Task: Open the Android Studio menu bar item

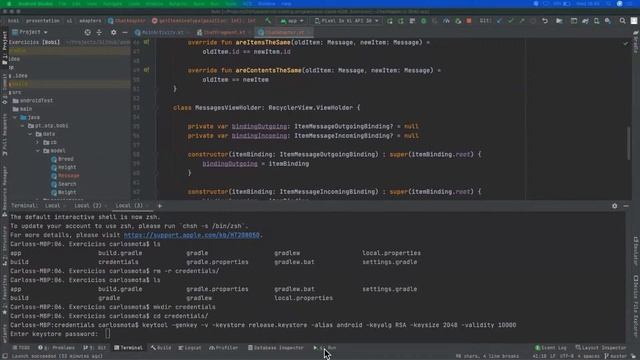Action: (x=36, y=4)
